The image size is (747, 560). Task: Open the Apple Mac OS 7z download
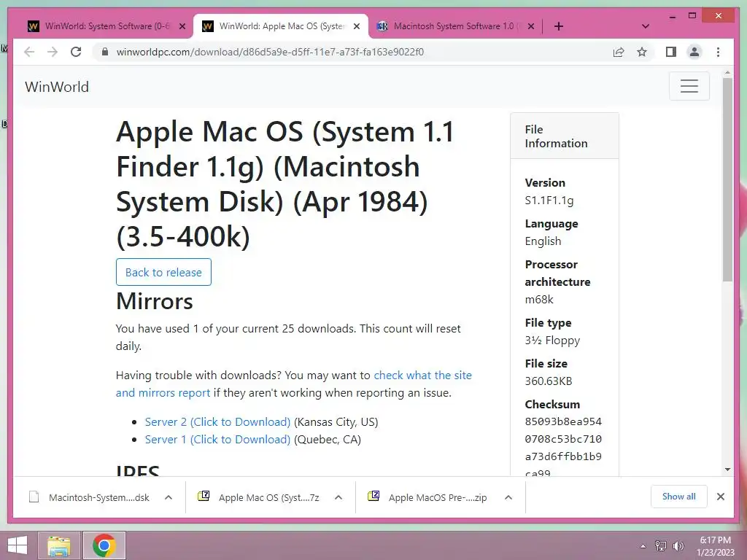click(x=260, y=497)
